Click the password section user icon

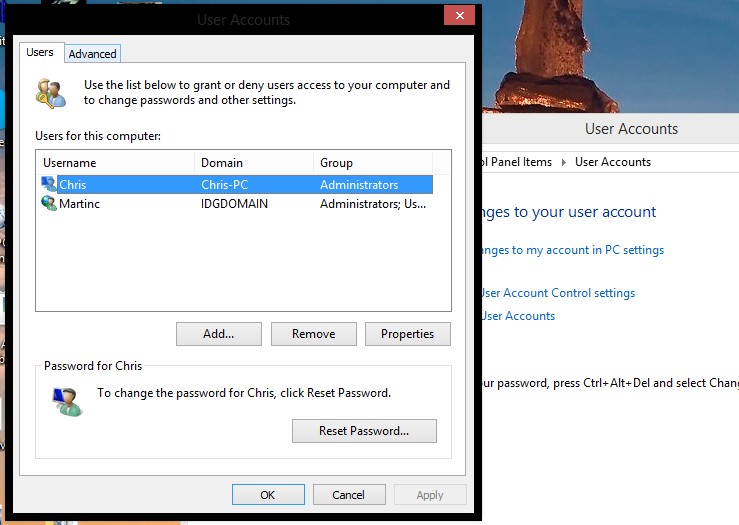coord(67,402)
